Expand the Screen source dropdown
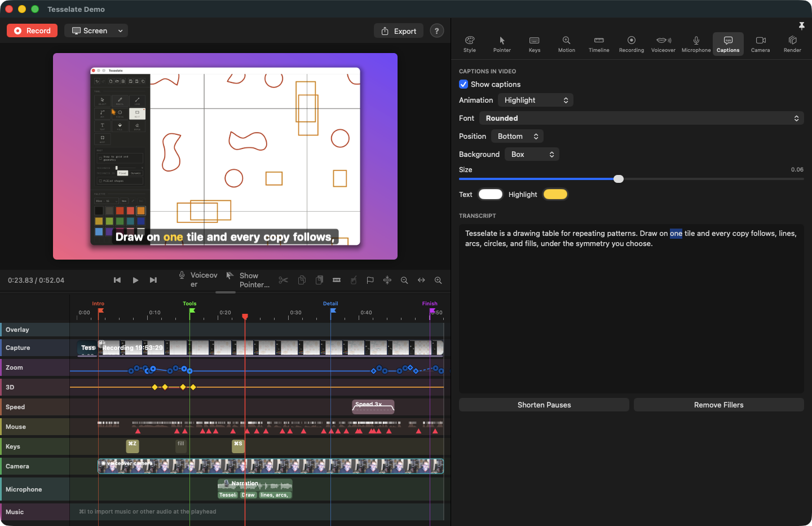The image size is (812, 526). click(96, 31)
